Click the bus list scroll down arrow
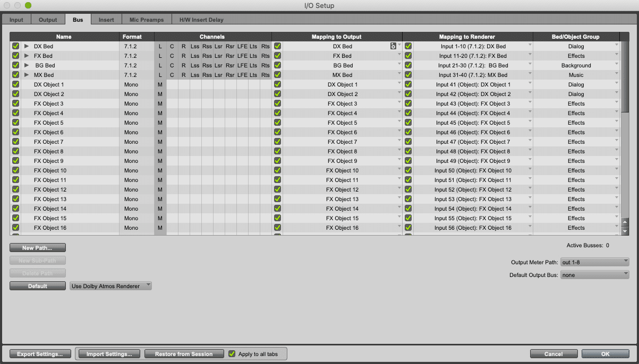Image resolution: width=639 pixels, height=364 pixels. pos(625,231)
